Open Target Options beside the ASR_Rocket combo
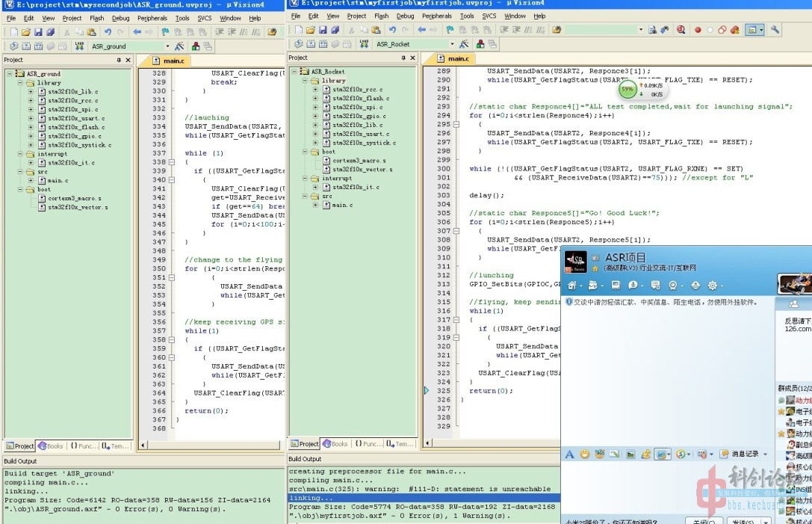This screenshot has width=812, height=524. [464, 44]
